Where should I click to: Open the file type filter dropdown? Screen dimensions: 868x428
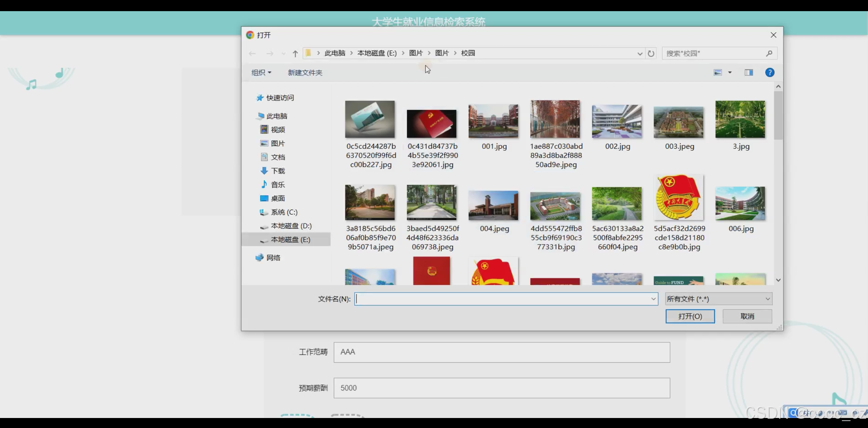click(x=718, y=299)
